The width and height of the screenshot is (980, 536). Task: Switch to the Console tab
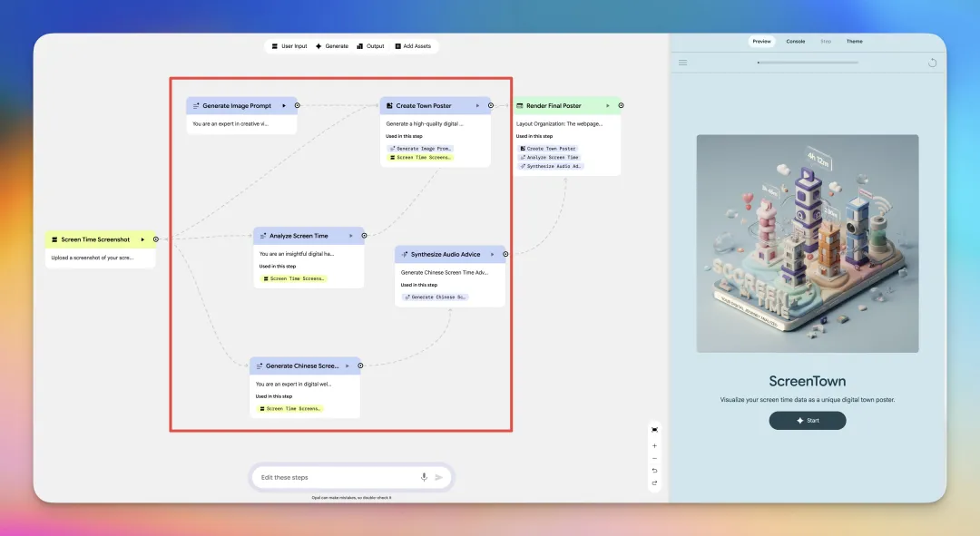(795, 42)
